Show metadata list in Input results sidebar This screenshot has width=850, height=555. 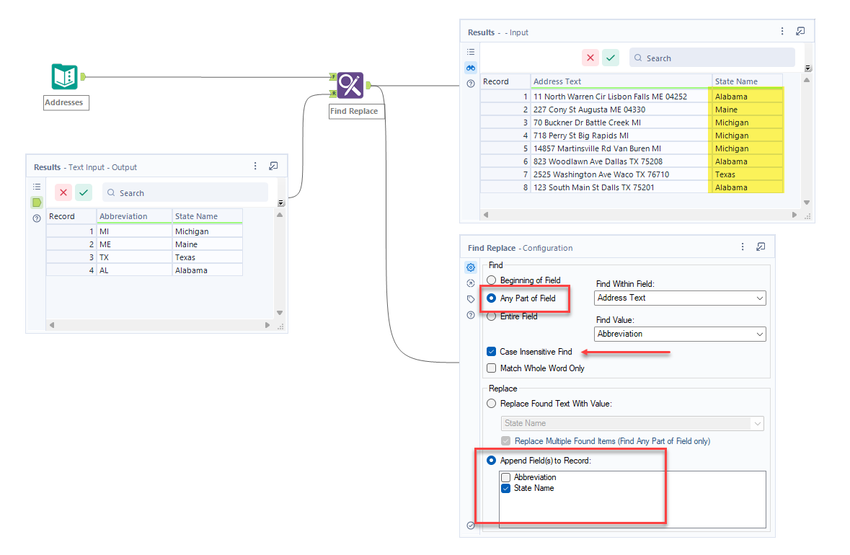pyautogui.click(x=471, y=52)
